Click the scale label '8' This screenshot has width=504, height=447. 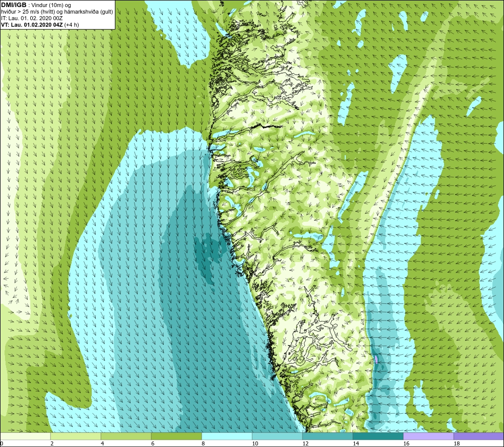(x=203, y=443)
